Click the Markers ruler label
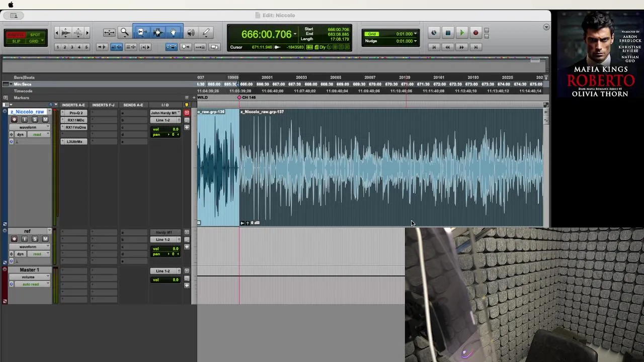 tap(22, 98)
